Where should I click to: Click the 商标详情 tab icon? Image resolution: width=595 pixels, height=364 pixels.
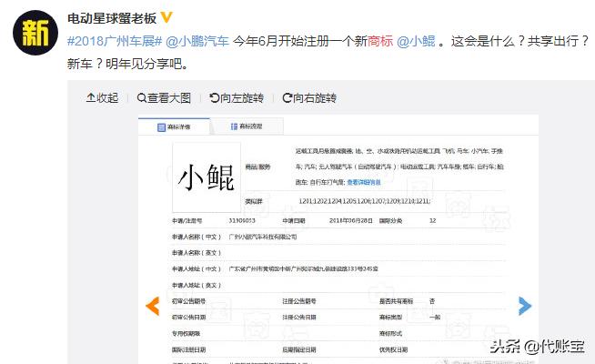(x=161, y=127)
